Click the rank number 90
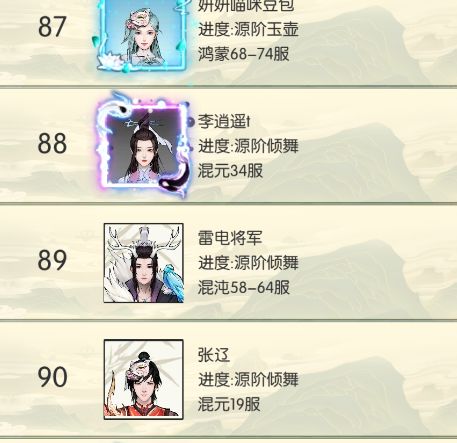The image size is (457, 443). point(52,377)
